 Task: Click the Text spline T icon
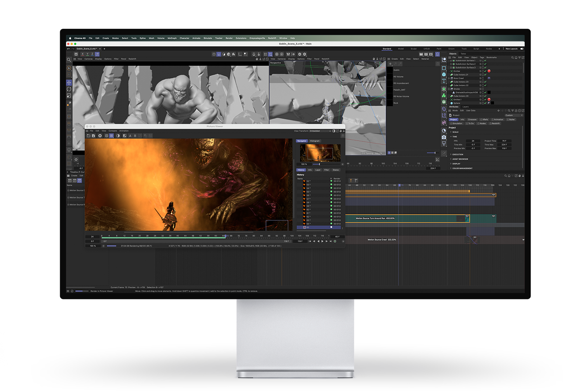click(444, 81)
